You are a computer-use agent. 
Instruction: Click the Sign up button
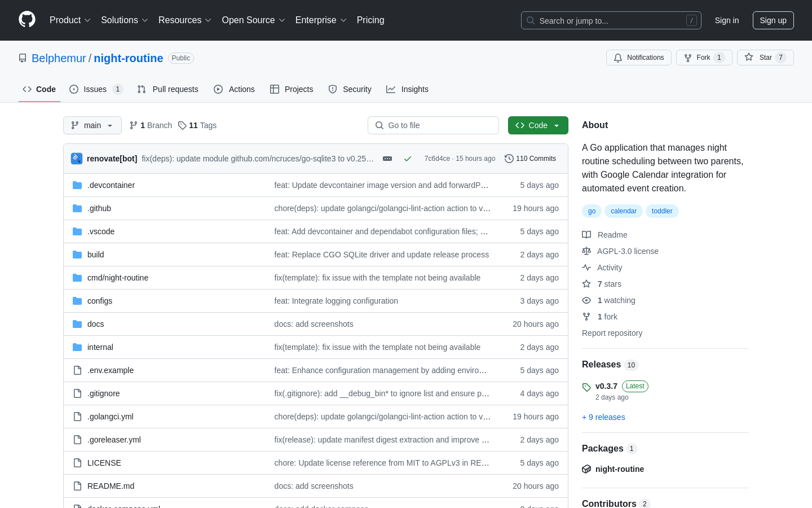point(773,20)
